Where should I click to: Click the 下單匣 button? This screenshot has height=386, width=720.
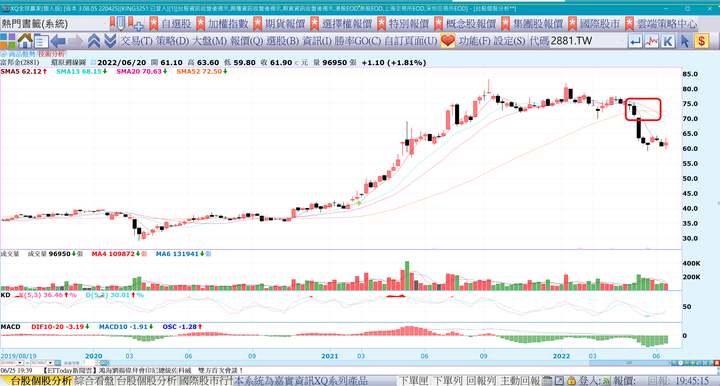pyautogui.click(x=414, y=380)
